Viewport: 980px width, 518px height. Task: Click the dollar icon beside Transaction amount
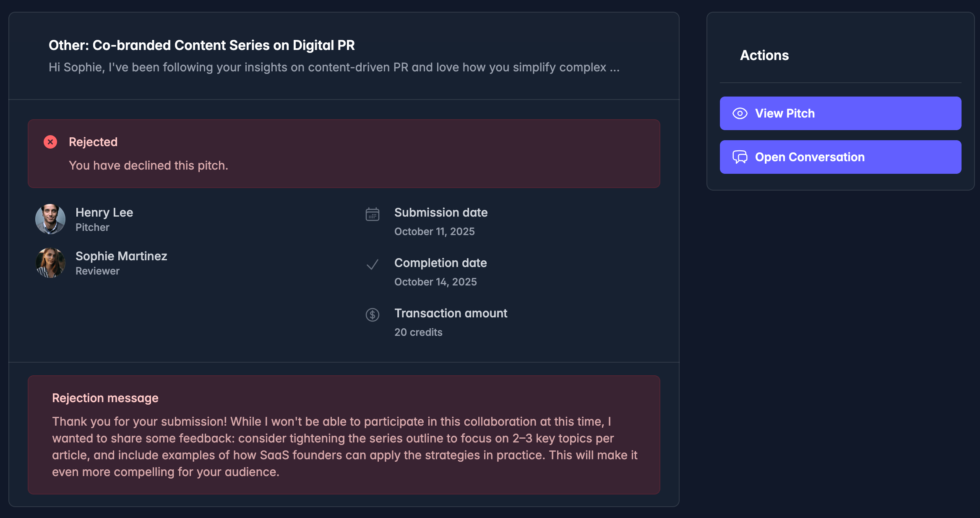[x=372, y=314]
